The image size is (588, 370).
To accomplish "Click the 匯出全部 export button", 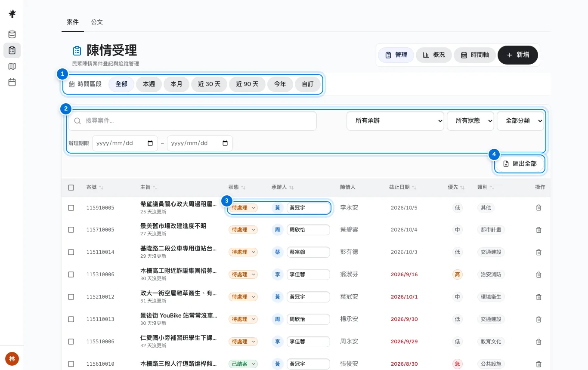I will (520, 164).
